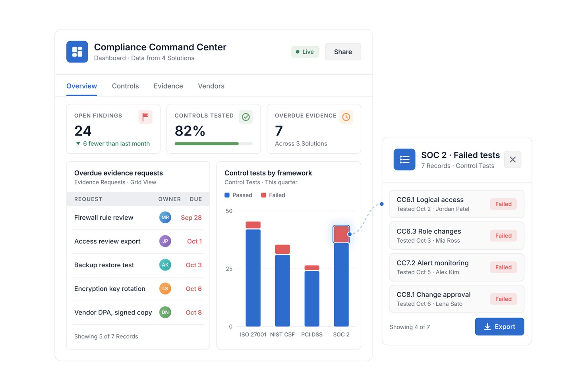The width and height of the screenshot is (588, 392).
Task: Click the PCI DSS passed blue bar
Action: [312, 299]
